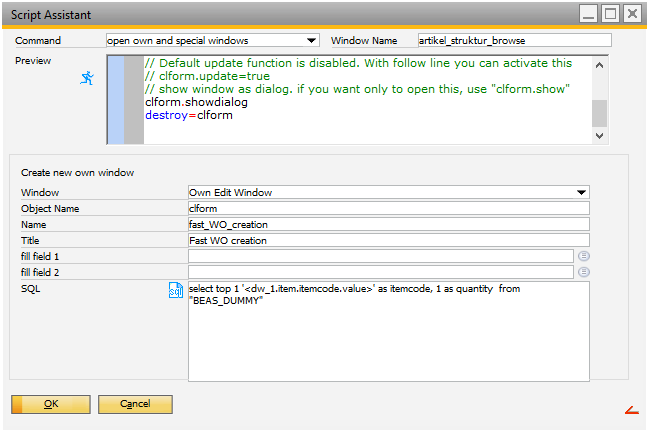The width and height of the screenshot is (649, 432).
Task: Click the clform.showdialog line in Preview
Action: (196, 102)
